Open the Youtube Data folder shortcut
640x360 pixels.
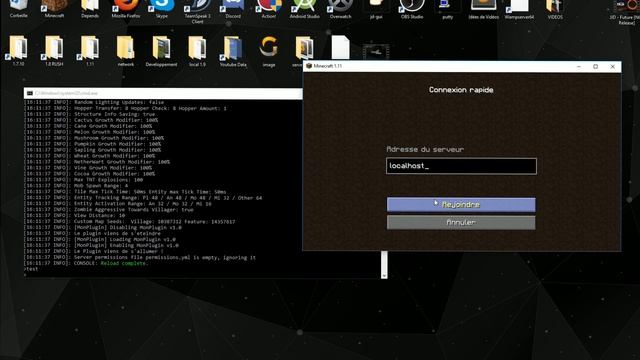(233, 51)
